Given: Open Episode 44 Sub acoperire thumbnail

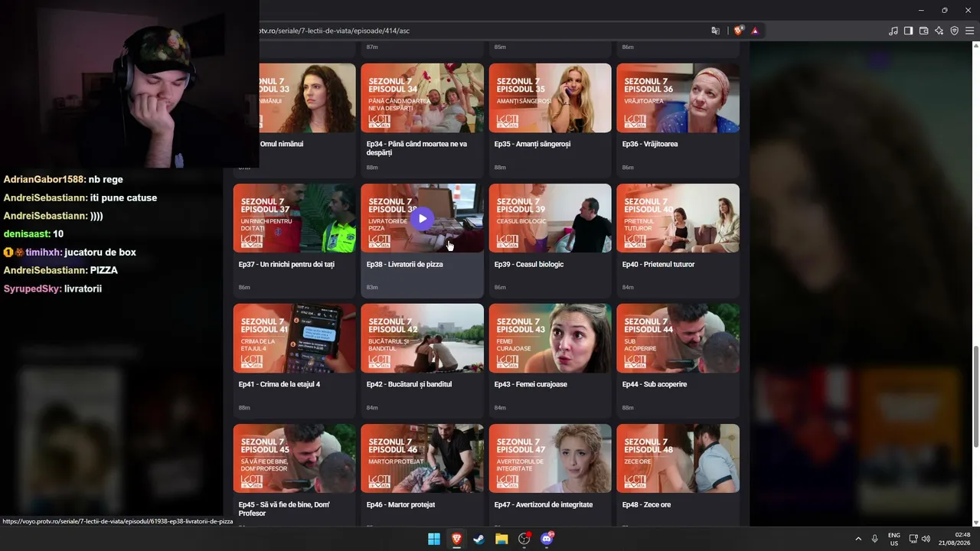Looking at the screenshot, I should 678,338.
